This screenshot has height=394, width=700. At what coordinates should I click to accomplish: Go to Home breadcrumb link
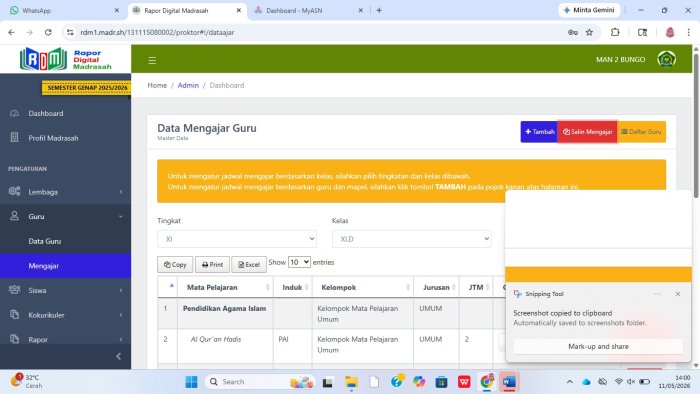[157, 85]
